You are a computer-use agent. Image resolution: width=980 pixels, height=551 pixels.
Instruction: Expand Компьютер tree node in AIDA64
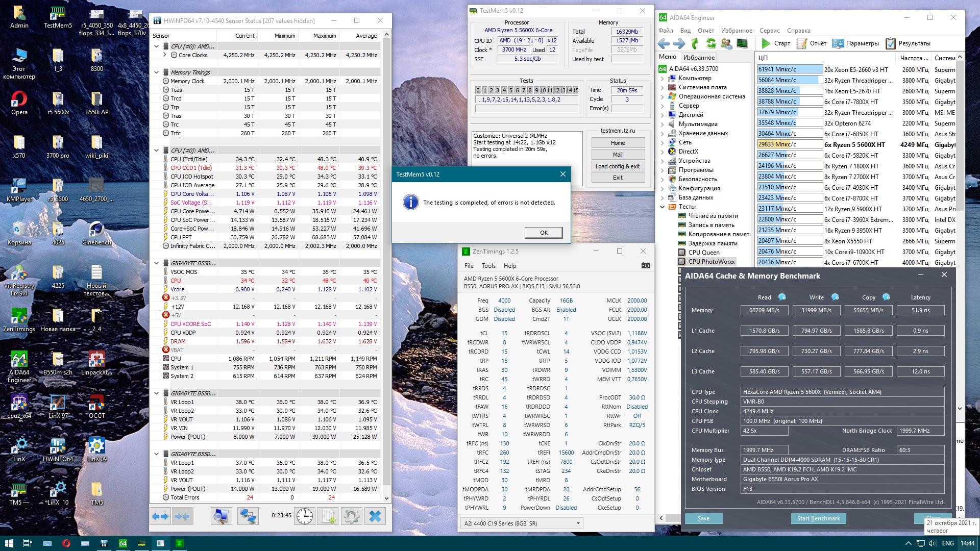point(663,78)
